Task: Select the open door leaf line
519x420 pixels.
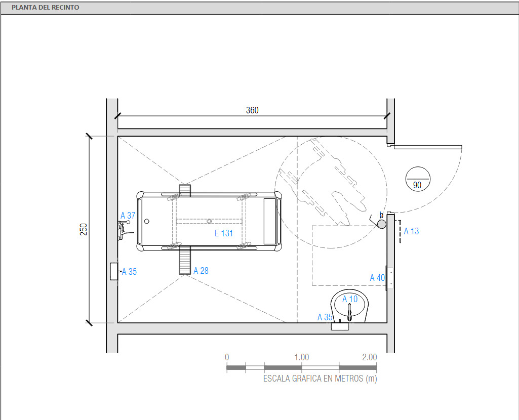Action: 428,147
